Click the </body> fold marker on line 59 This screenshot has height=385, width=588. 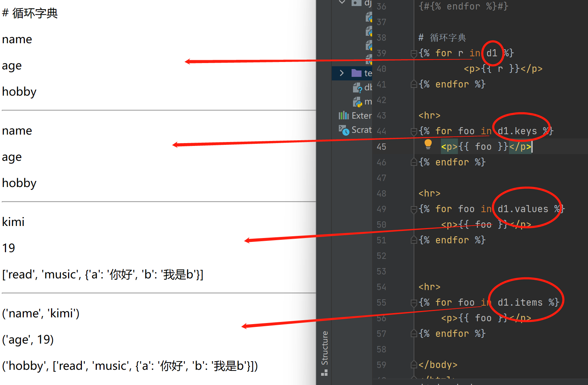(x=414, y=365)
